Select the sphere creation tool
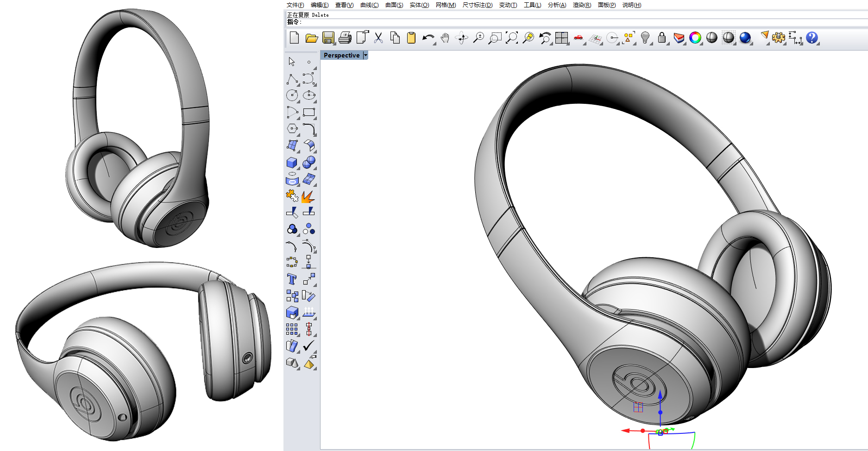The image size is (868, 451). [x=309, y=162]
